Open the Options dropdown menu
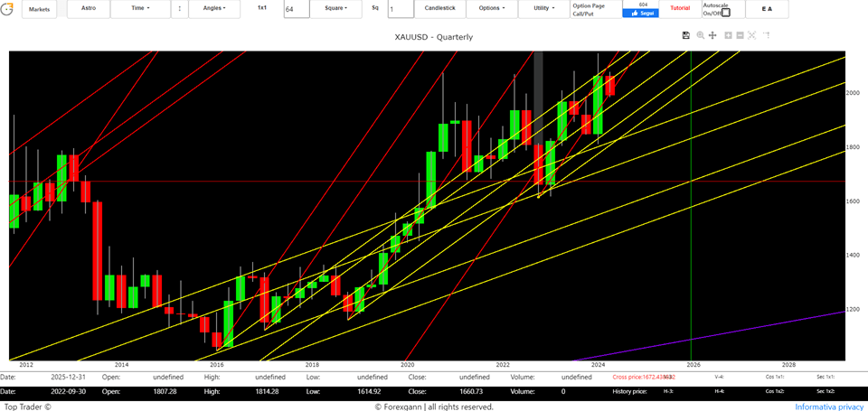This screenshot has height=411, width=868. pos(492,9)
